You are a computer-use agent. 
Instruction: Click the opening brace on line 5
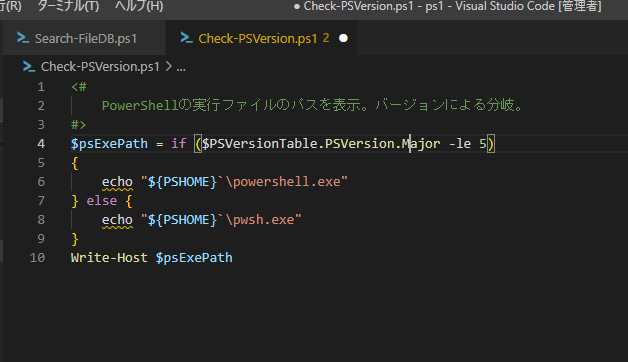pos(75,163)
